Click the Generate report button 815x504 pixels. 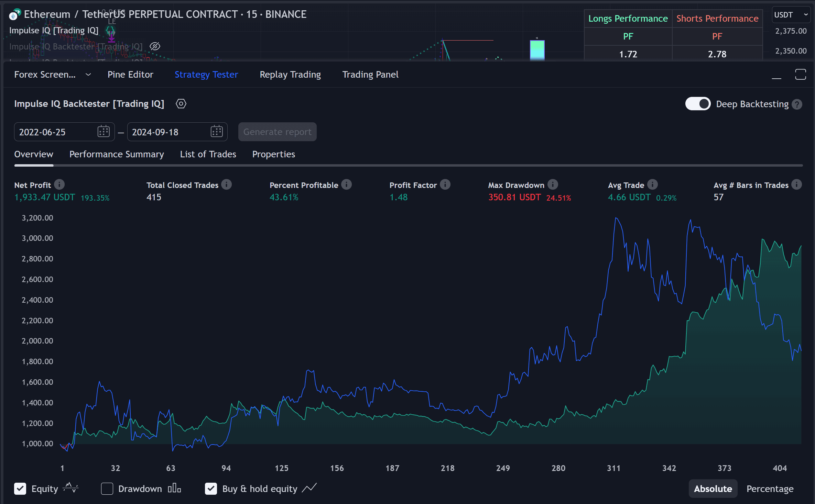tap(277, 132)
